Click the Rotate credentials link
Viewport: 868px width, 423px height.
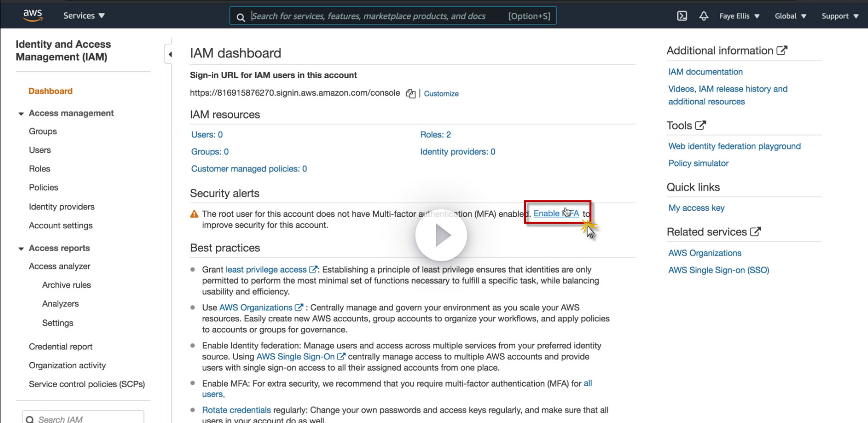pyautogui.click(x=236, y=410)
